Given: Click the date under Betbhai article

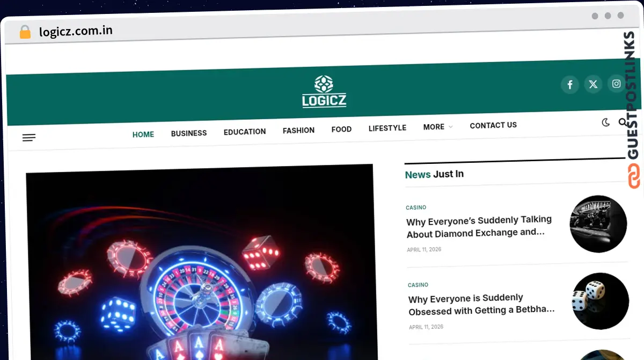Looking at the screenshot, I should pos(426,327).
